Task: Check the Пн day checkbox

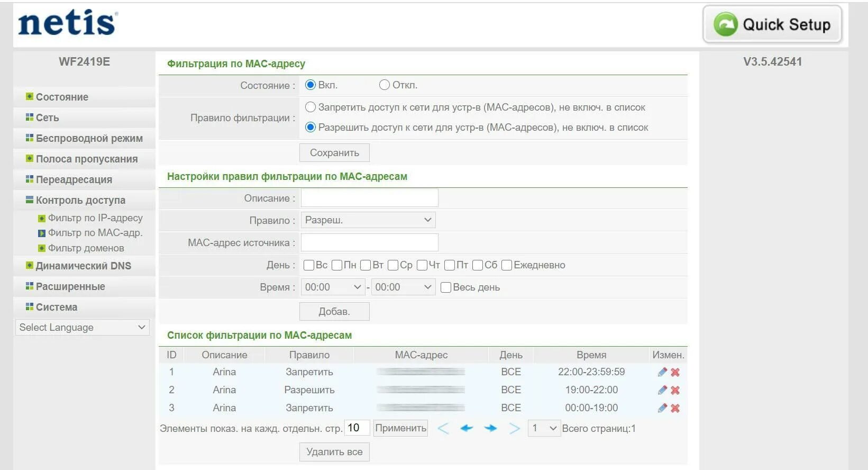Action: [337, 265]
